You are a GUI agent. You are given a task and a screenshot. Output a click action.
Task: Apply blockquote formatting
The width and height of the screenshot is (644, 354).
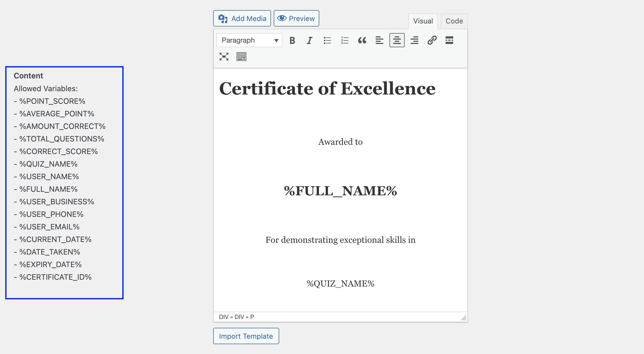tap(362, 40)
